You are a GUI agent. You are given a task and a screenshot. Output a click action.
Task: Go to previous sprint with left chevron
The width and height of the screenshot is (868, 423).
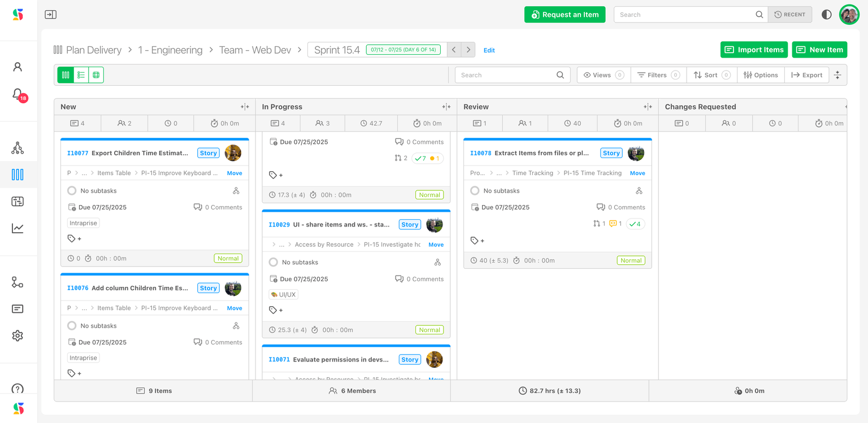point(454,50)
